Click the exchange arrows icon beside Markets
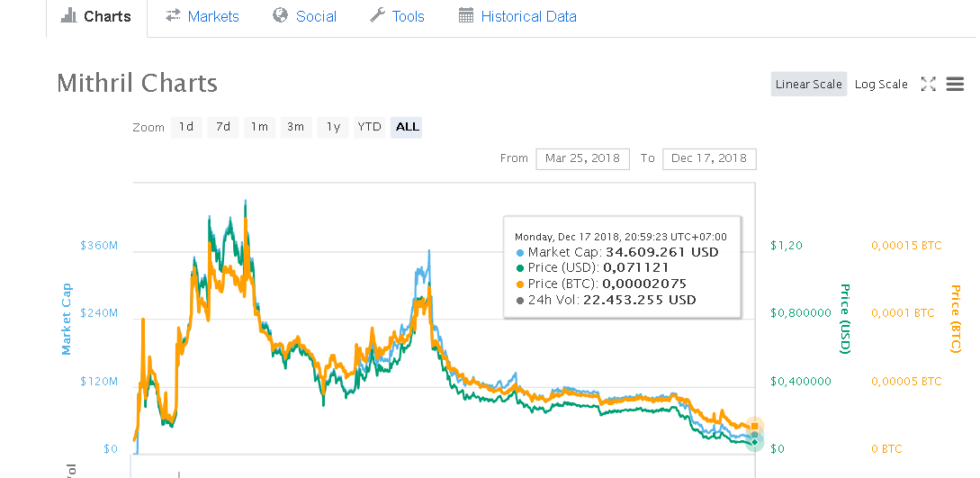980x478 pixels. coord(173,15)
